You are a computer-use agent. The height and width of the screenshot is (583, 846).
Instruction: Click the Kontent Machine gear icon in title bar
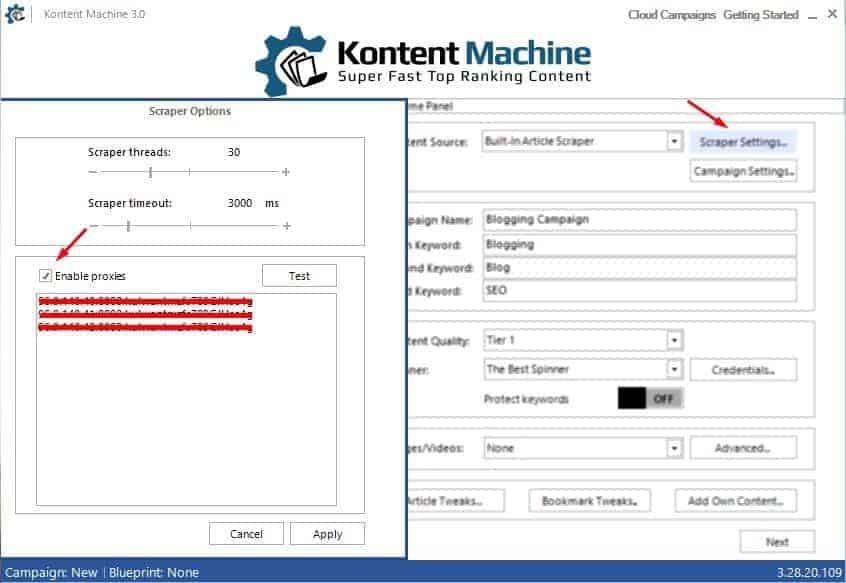(x=15, y=14)
